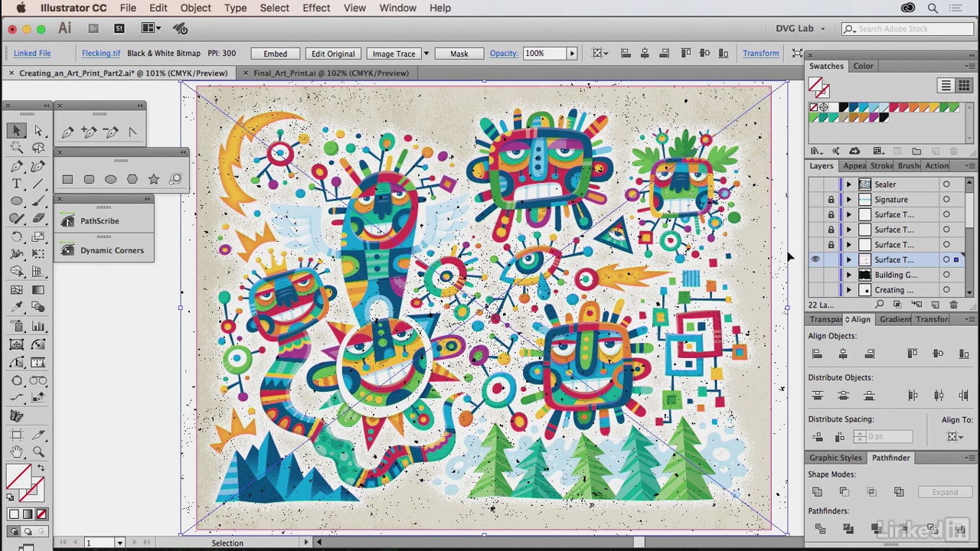Expand the Sealer layer
980x551 pixels.
(848, 184)
